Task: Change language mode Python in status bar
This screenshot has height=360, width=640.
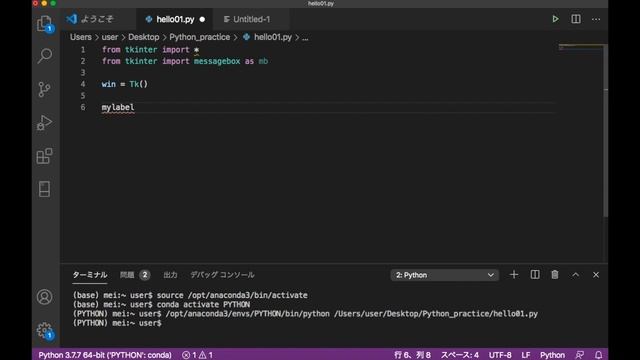Action: (x=552, y=355)
